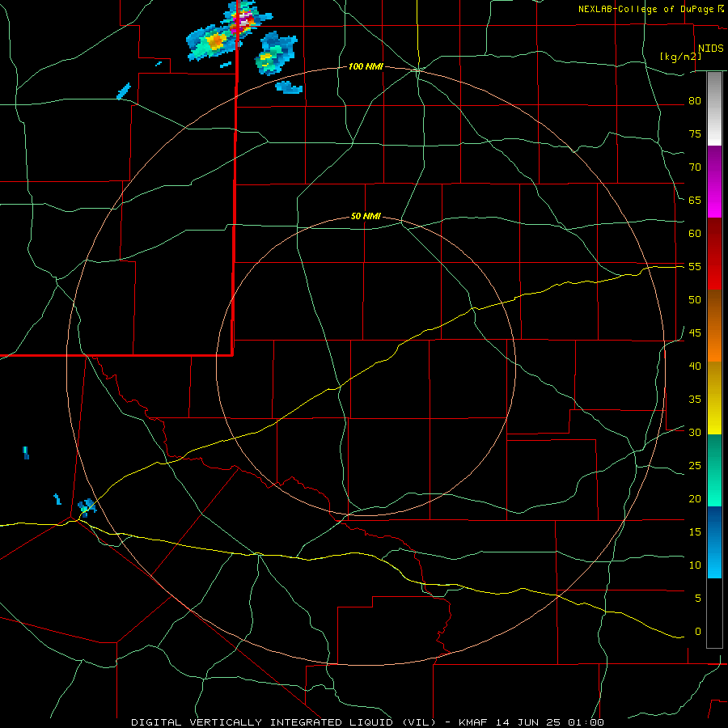Click the NIDS label
This screenshot has width=728, height=728.
click(710, 49)
